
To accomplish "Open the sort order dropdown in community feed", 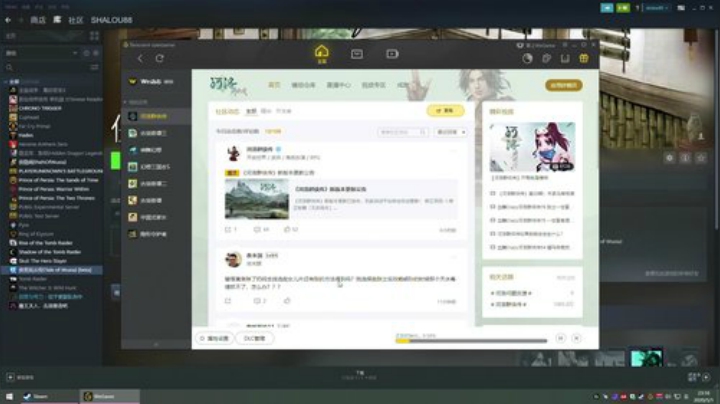I will point(450,132).
